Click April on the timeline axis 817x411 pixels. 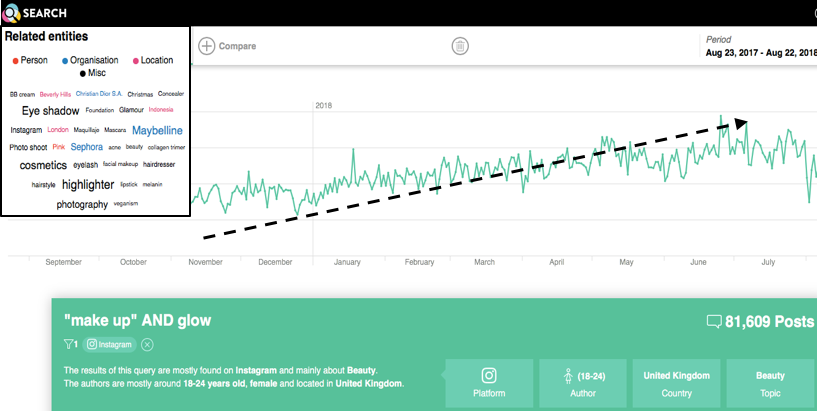[x=556, y=262]
